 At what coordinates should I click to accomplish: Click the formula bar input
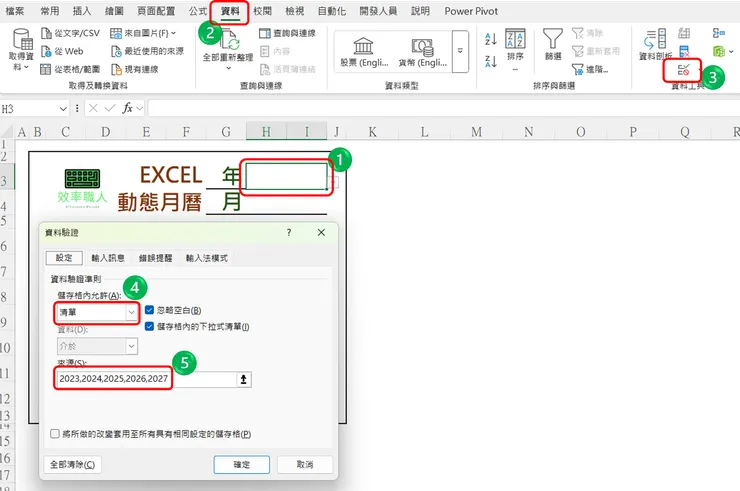point(444,109)
